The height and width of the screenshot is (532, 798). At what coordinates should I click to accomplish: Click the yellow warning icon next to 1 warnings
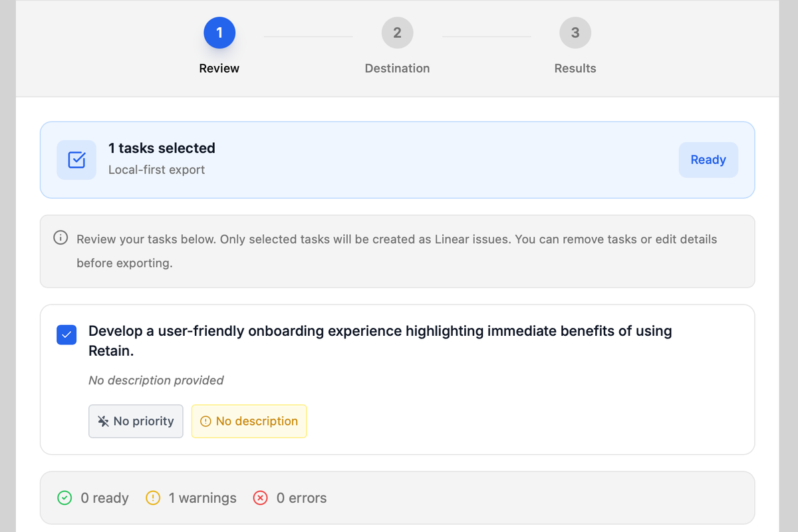tap(153, 497)
